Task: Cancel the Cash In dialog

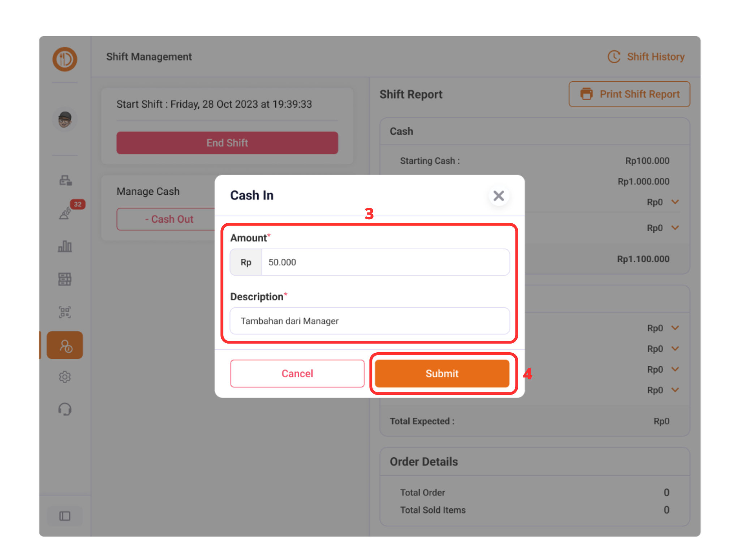Action: click(297, 374)
